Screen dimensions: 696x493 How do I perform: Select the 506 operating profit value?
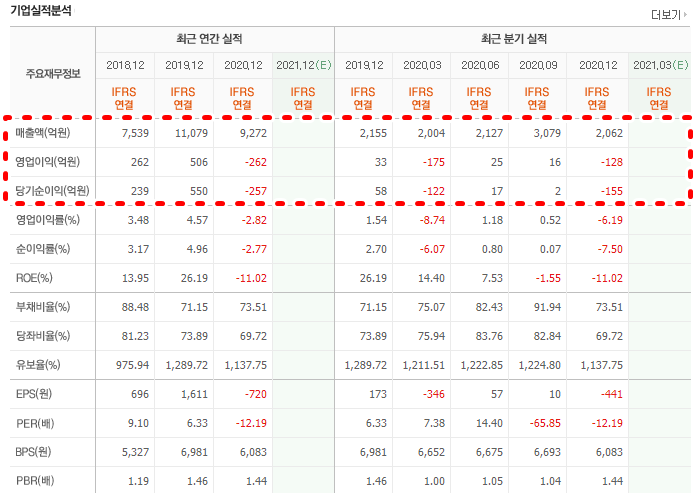click(199, 162)
